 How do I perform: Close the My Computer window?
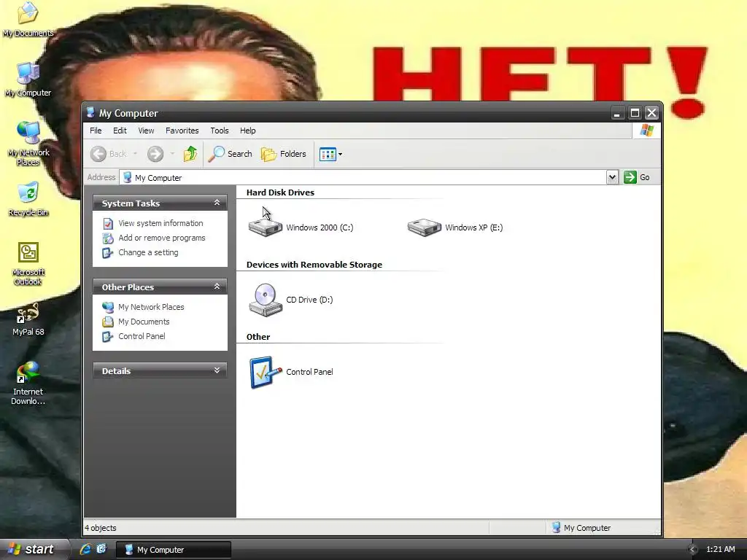651,113
